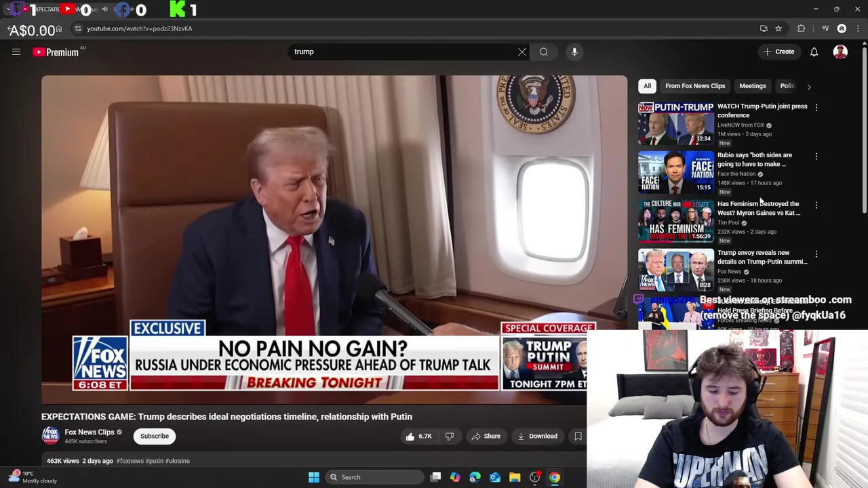Viewport: 868px width, 488px height.
Task: Open Chrome three-dot menu
Action: (x=858, y=28)
